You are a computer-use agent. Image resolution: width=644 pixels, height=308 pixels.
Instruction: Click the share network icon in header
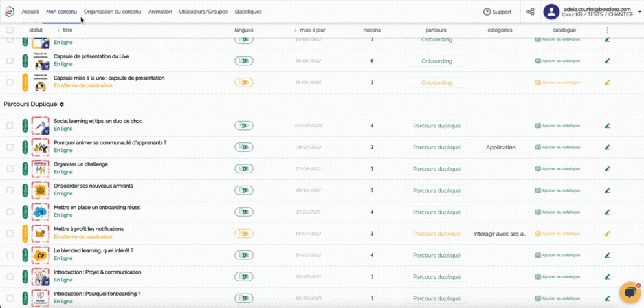click(530, 12)
